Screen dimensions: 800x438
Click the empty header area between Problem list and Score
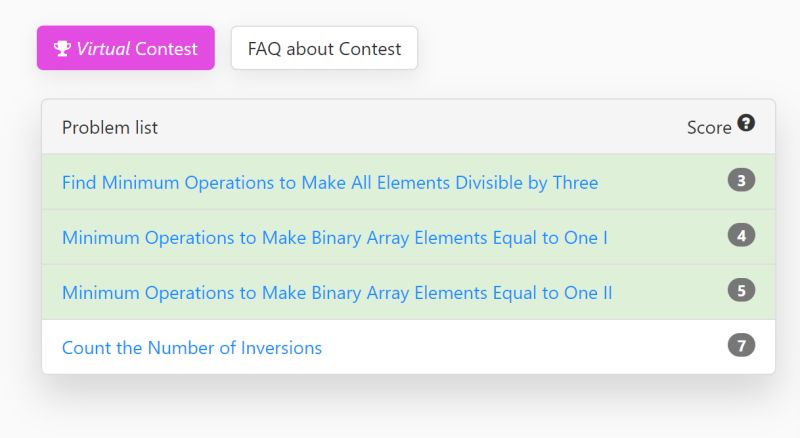point(420,128)
